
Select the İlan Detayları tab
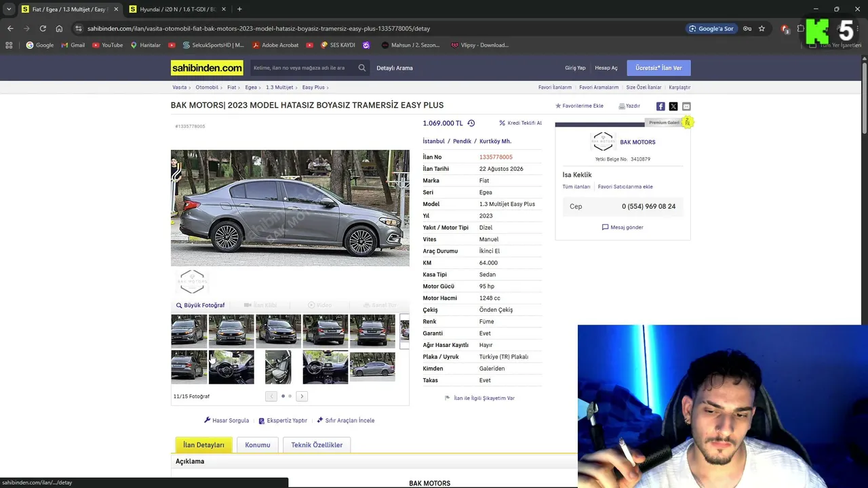point(203,445)
